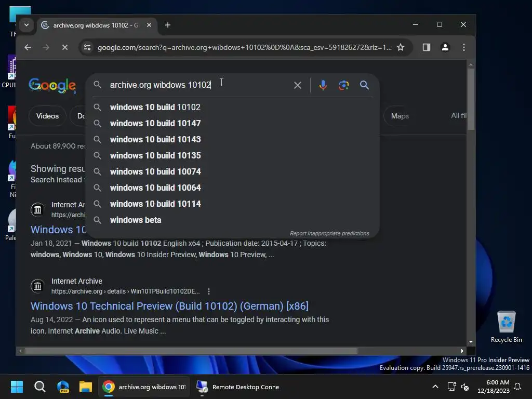Click the Google logo
Viewport: 532px width, 399px height.
[x=52, y=86]
